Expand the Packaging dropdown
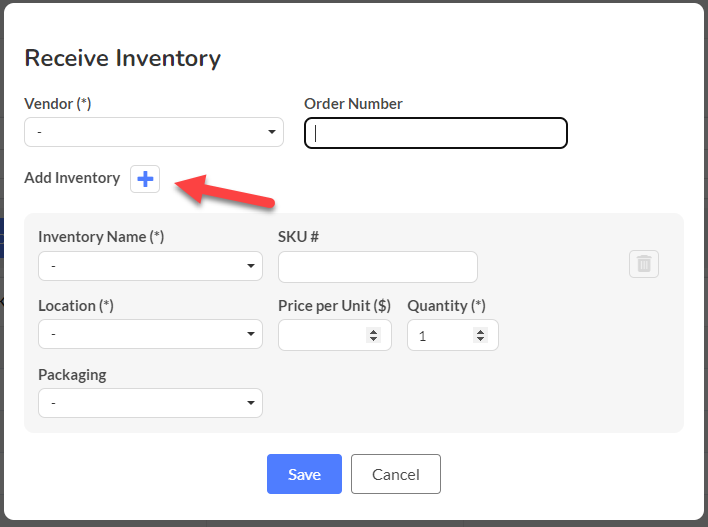The height and width of the screenshot is (527, 708). click(x=150, y=403)
